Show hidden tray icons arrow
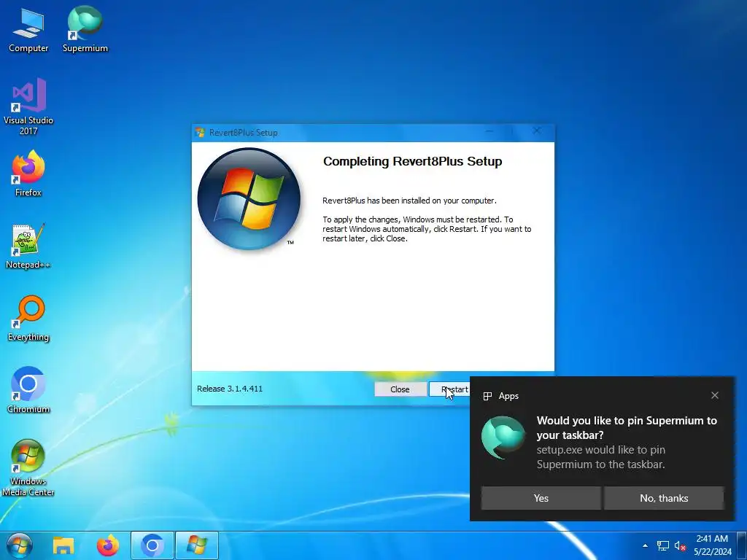 [645, 545]
